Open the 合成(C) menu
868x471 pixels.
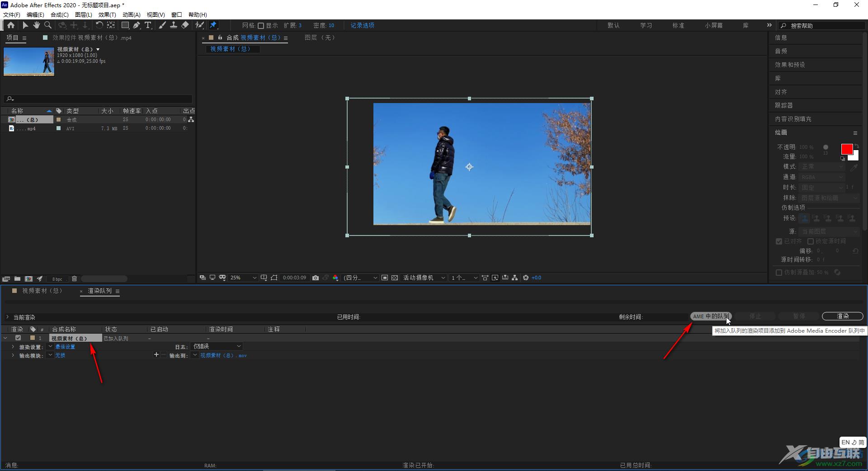59,14
